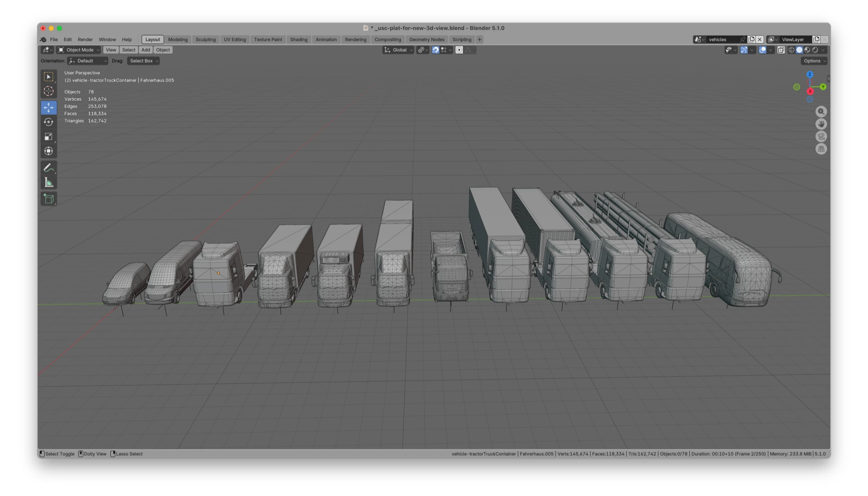The height and width of the screenshot is (496, 868).
Task: Toggle viewport overlays button
Action: 763,50
